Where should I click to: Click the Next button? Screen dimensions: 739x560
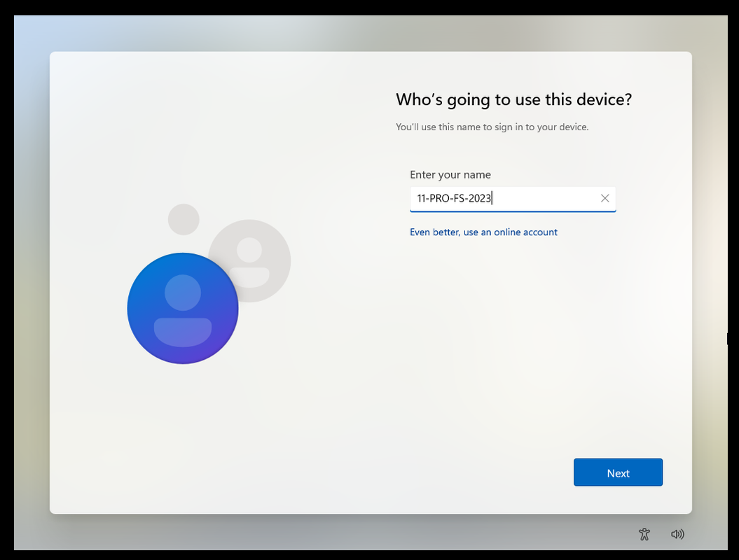[x=618, y=472]
